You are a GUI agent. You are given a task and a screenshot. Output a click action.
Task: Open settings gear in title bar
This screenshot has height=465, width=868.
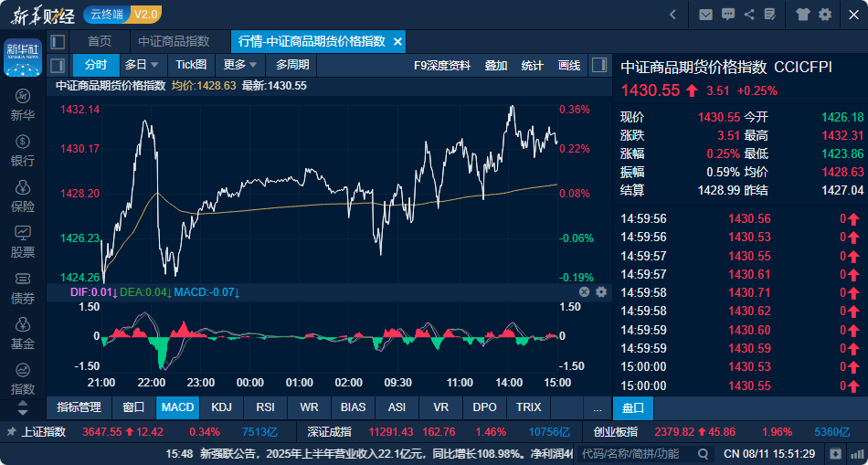pyautogui.click(x=825, y=15)
